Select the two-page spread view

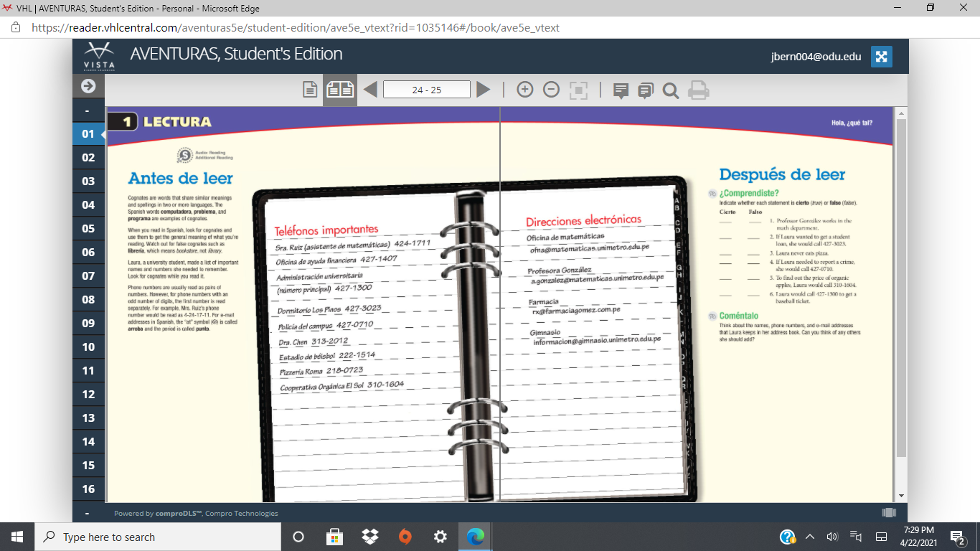pos(340,90)
